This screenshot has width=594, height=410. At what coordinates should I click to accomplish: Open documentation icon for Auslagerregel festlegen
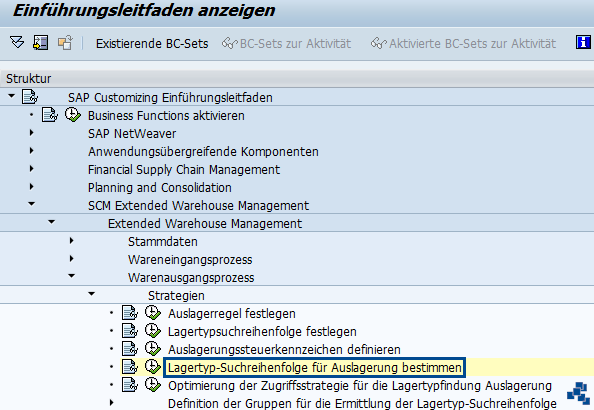(x=130, y=313)
